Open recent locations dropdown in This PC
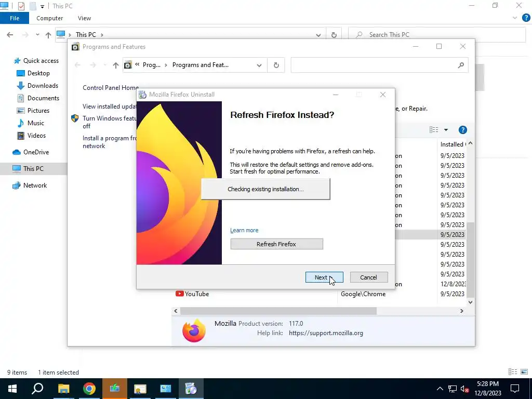Screen dimensions: 532x399 click(x=37, y=35)
